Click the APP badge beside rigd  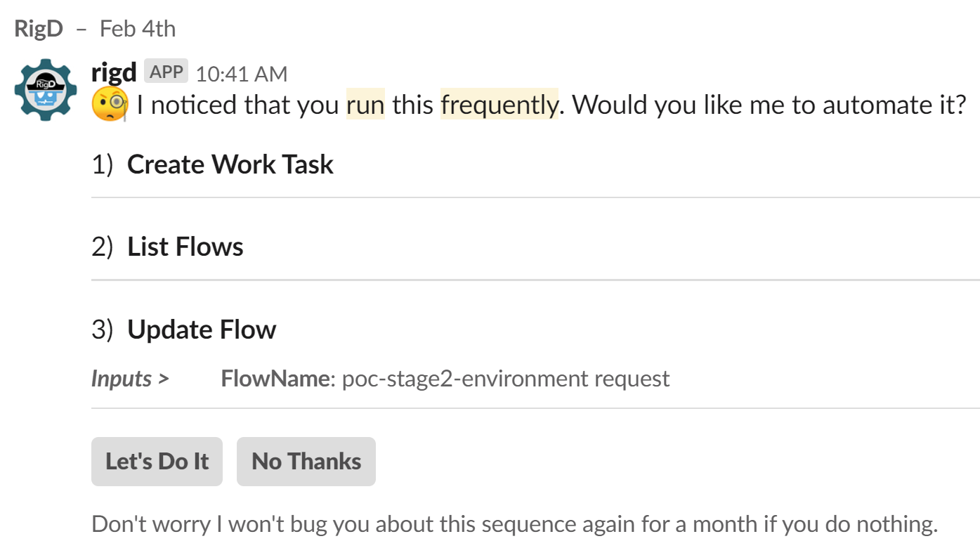pos(166,72)
